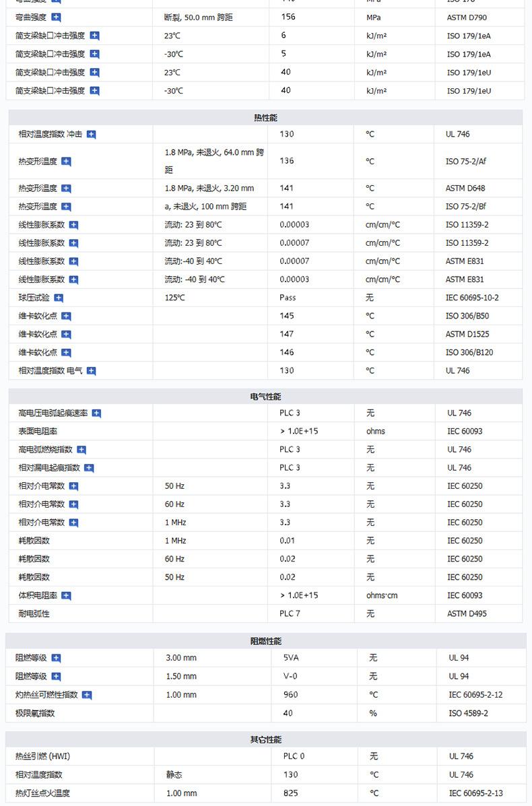Expand plus icon on 阻燃等级 5VA row
Screen dimensions: 532x806
click(x=57, y=659)
